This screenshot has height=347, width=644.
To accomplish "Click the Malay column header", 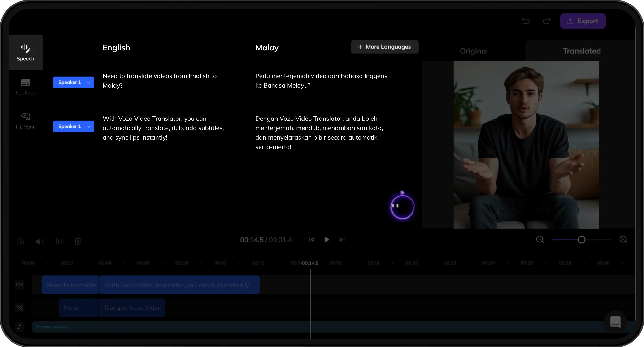I will [x=267, y=48].
